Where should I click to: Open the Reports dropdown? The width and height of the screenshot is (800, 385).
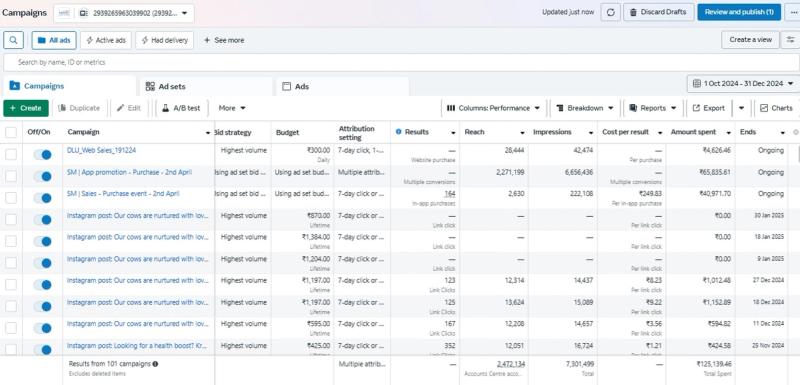[x=653, y=108]
